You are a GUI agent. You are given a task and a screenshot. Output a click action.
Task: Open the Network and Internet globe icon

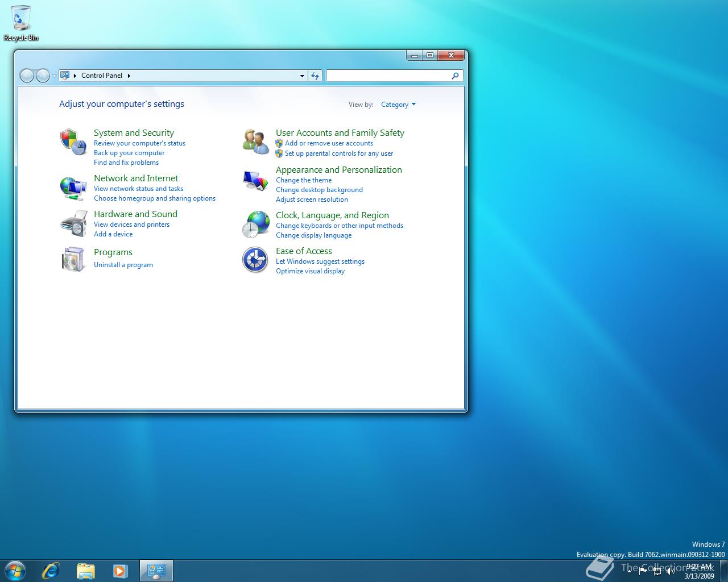(73, 188)
